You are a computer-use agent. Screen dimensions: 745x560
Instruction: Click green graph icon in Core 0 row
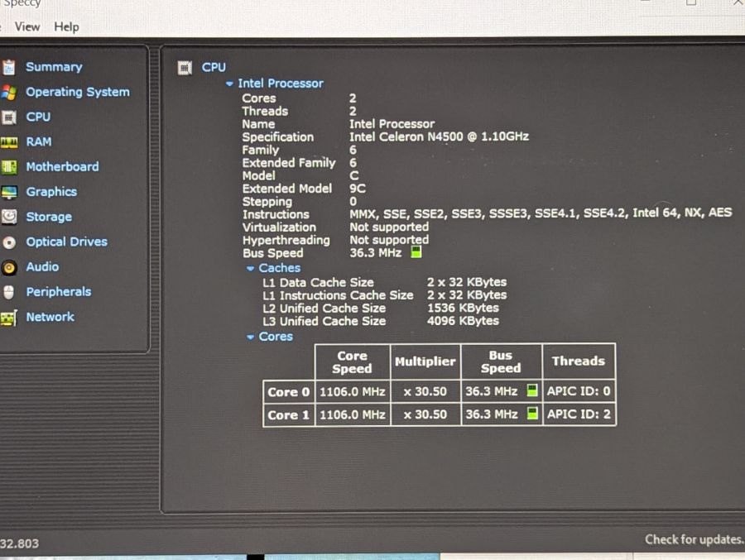532,390
